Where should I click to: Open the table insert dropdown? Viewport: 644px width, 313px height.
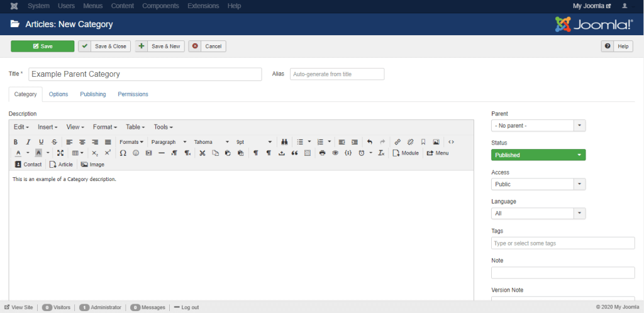pyautogui.click(x=77, y=153)
